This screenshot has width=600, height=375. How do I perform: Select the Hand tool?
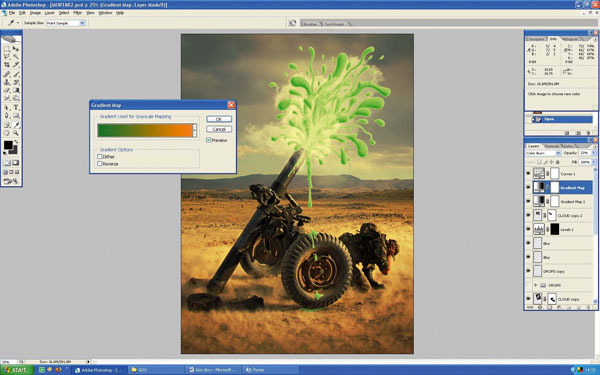tap(7, 133)
